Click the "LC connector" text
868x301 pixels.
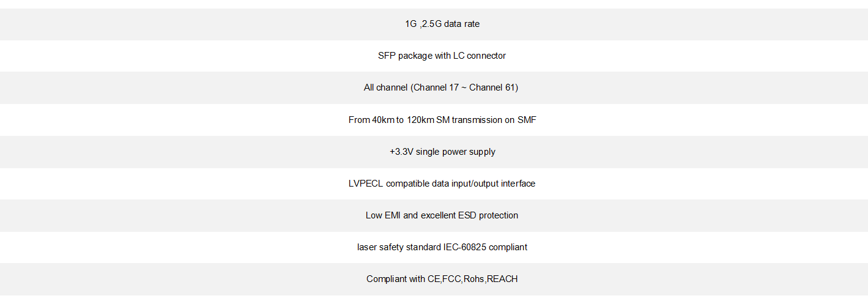click(479, 56)
